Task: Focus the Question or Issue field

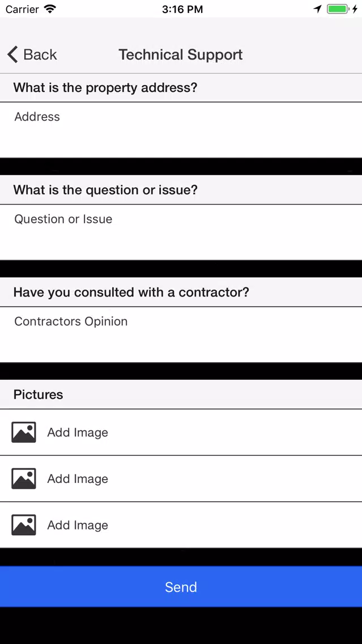Action: 181,232
